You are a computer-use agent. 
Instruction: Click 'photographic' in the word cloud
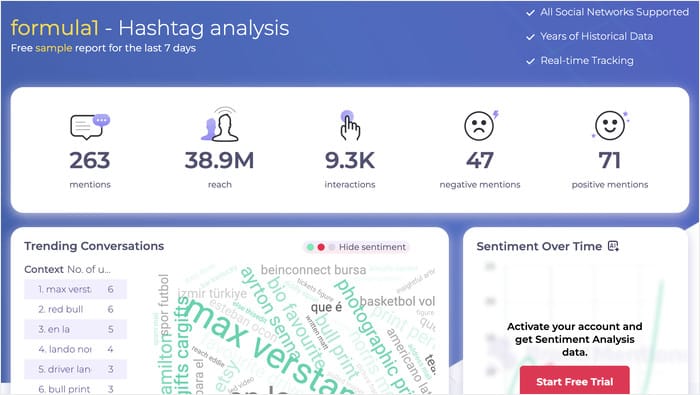[368, 328]
